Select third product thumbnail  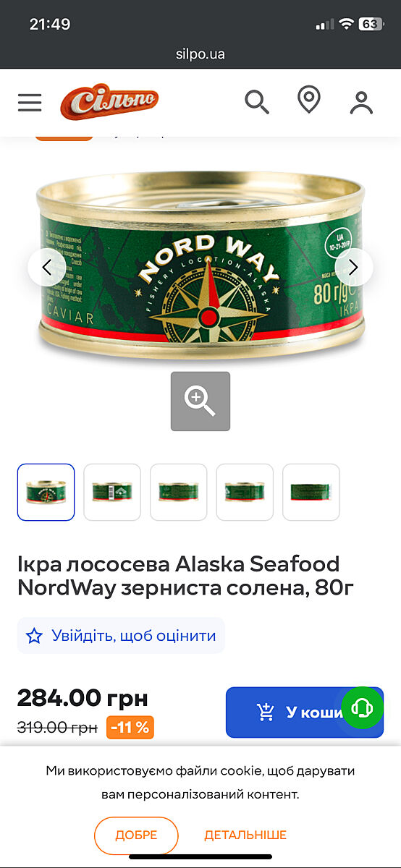[x=179, y=492]
